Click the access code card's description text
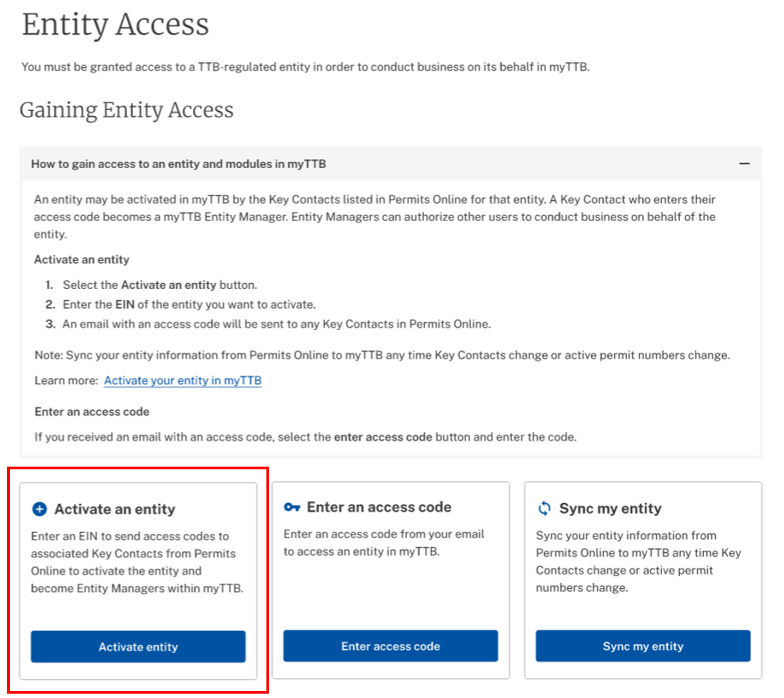Viewport: 784px width, 698px height. click(383, 542)
